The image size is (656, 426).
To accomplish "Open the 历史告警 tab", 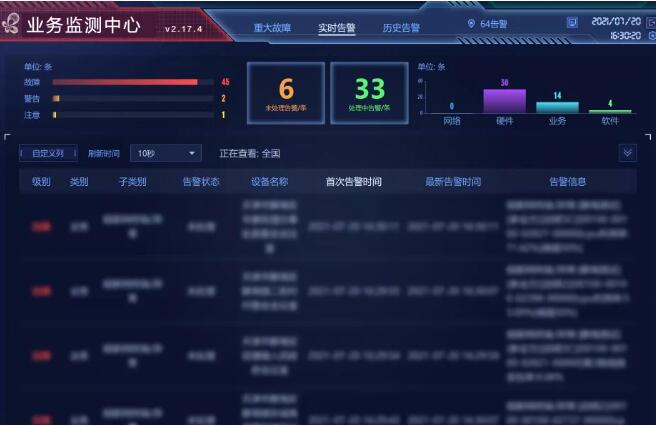I will 401,28.
